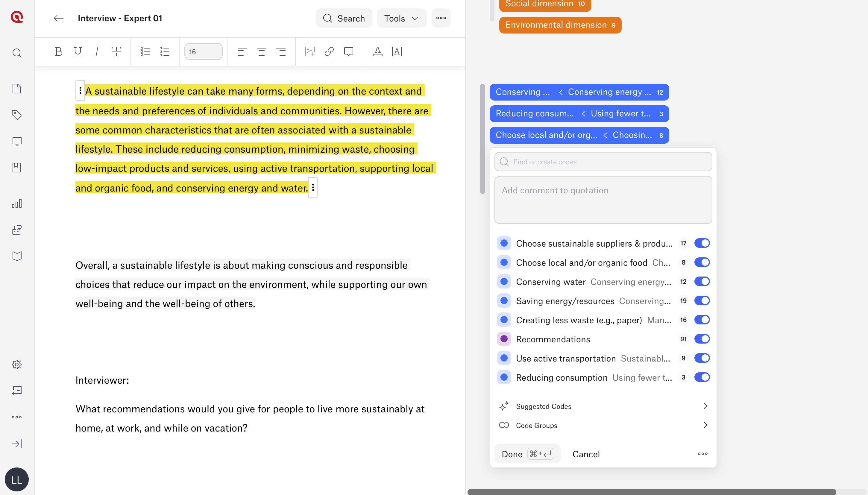868x495 pixels.
Task: Disable the Conserving water code toggle
Action: coord(702,282)
